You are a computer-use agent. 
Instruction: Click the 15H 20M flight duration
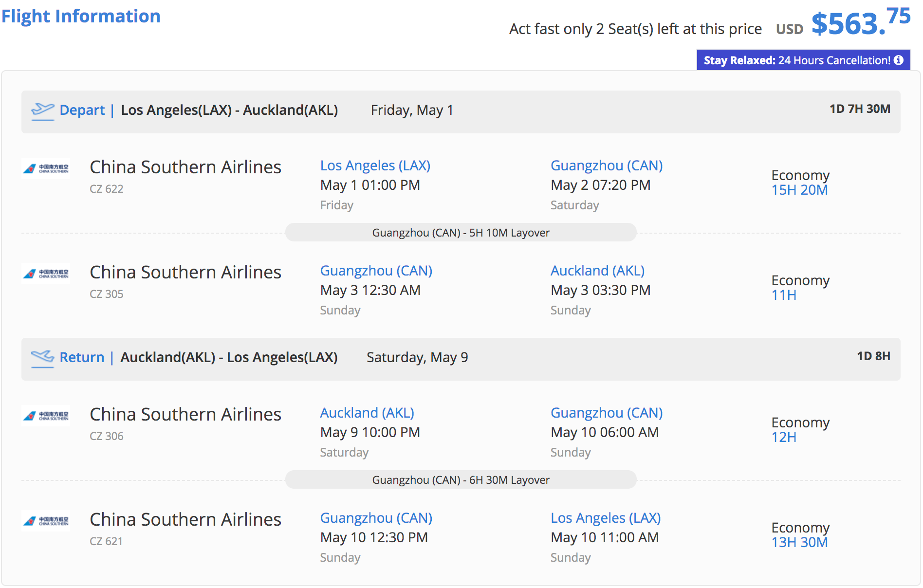point(799,190)
